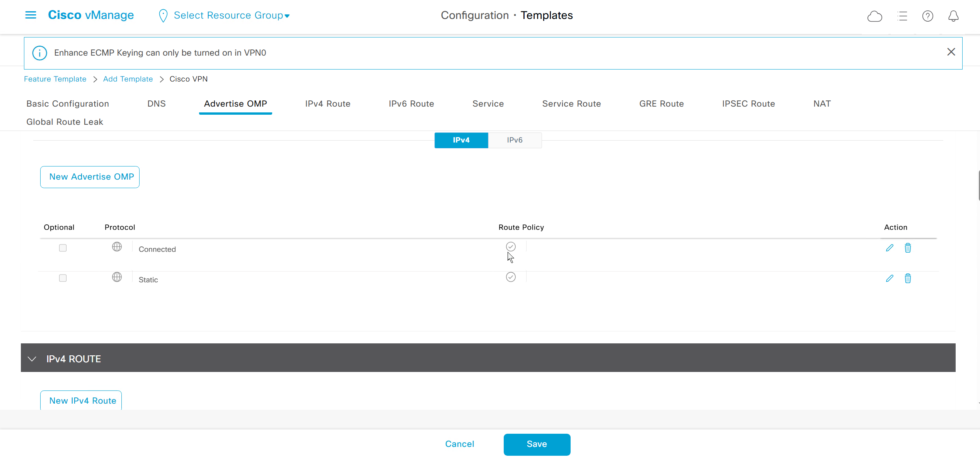The height and width of the screenshot is (460, 980).
Task: Tick the optional checkbox for Connected
Action: click(x=63, y=248)
